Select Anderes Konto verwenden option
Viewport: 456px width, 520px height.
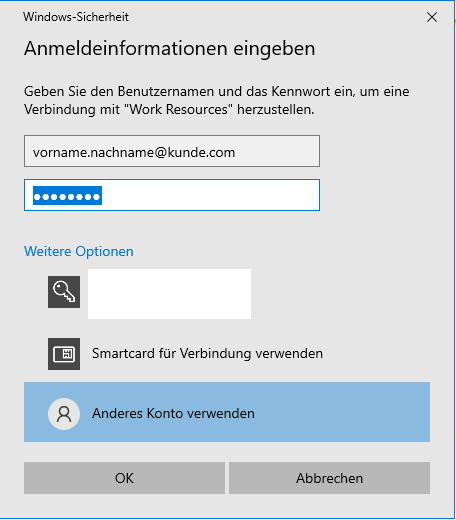click(227, 412)
